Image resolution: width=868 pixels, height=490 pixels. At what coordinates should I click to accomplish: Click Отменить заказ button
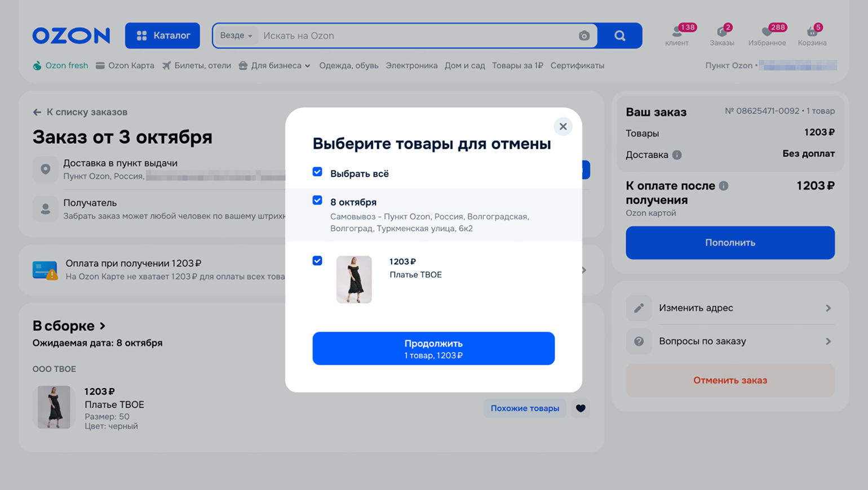pyautogui.click(x=730, y=380)
